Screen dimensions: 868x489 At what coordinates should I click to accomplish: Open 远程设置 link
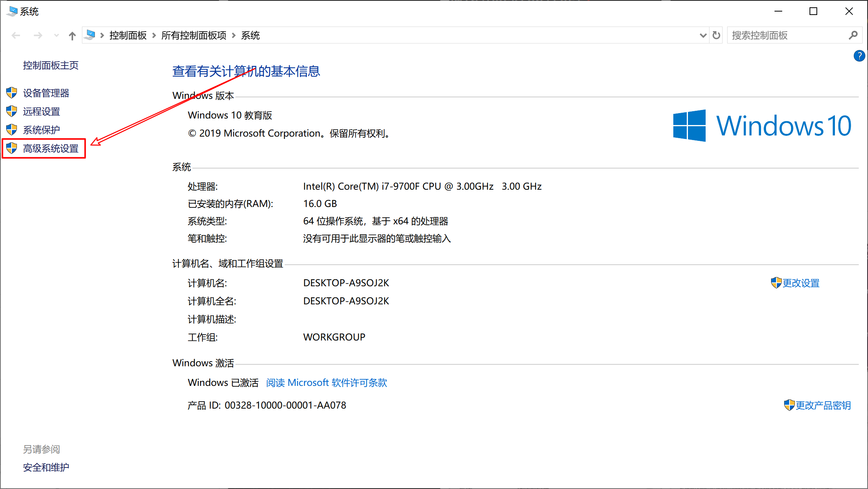(x=42, y=112)
